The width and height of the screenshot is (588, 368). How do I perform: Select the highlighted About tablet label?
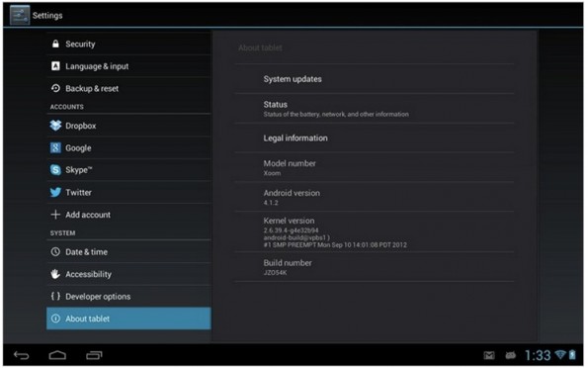coord(87,319)
